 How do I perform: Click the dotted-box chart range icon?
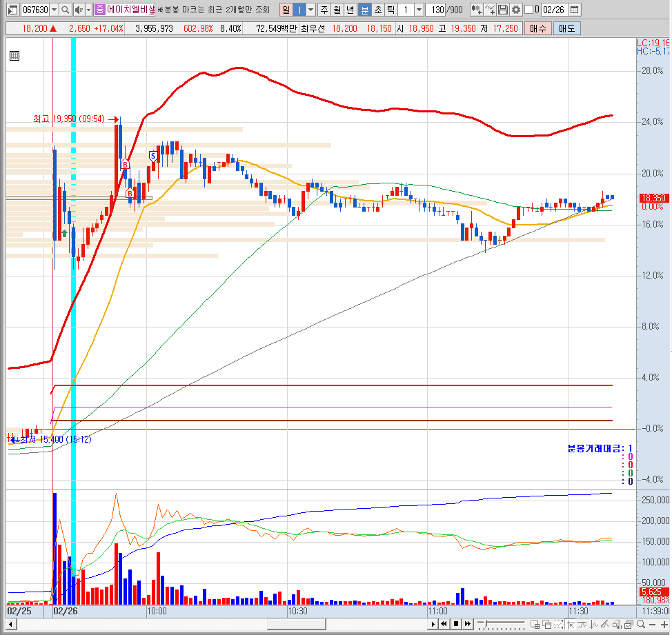(x=558, y=624)
